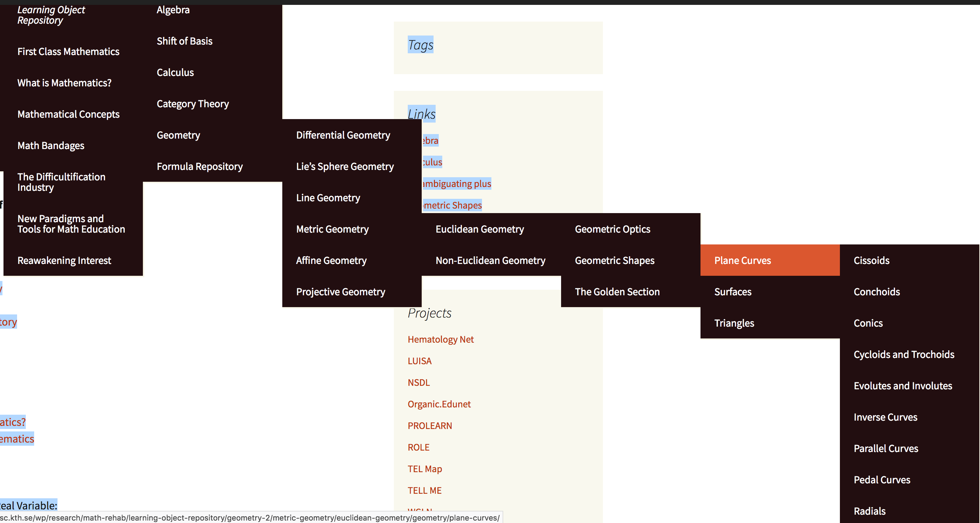The image size is (980, 523).
Task: Visit the TEL Map link
Action: point(424,469)
